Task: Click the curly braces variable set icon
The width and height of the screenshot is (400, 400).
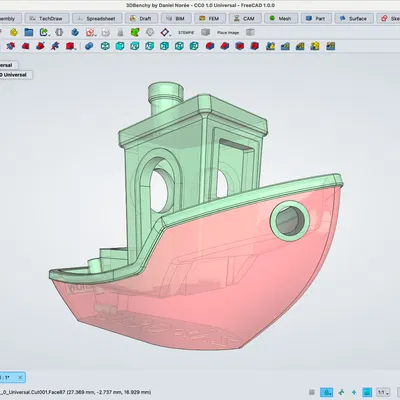Action: point(59,32)
